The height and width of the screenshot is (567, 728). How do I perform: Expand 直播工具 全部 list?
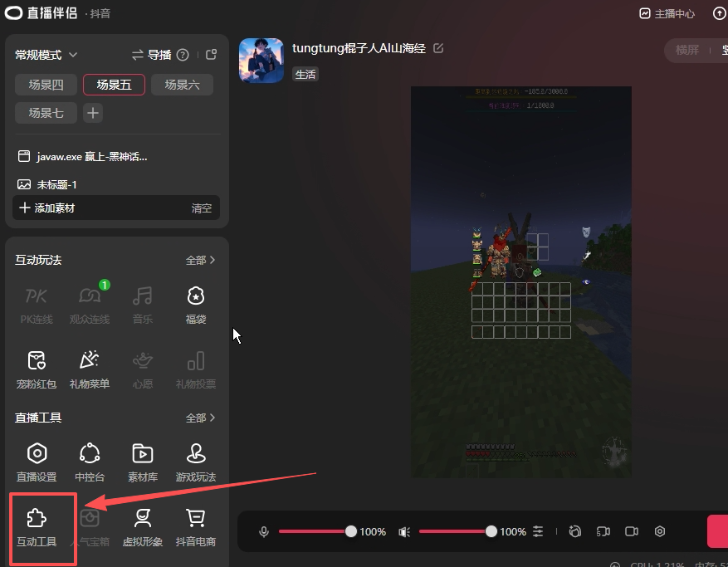click(x=200, y=418)
